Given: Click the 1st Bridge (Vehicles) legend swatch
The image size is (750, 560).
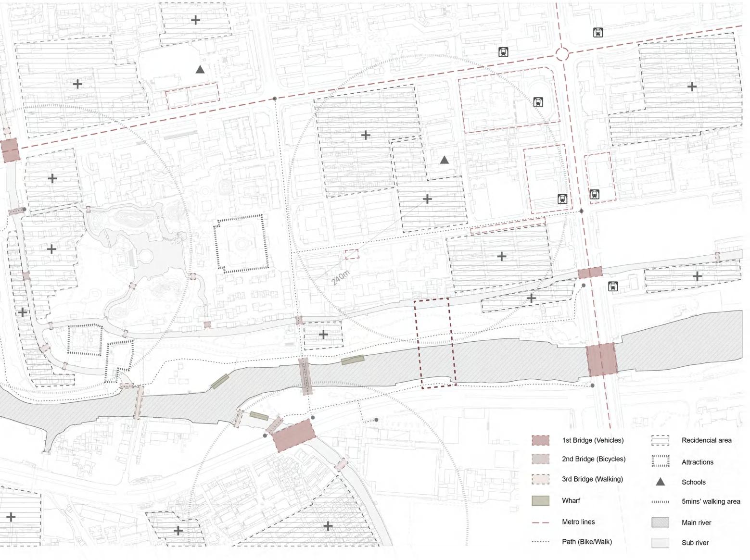Looking at the screenshot, I should tap(540, 440).
